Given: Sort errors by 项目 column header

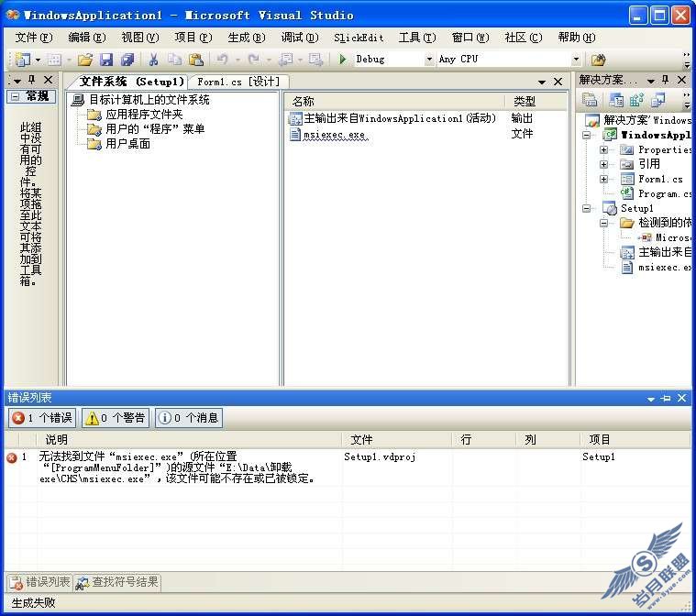Looking at the screenshot, I should click(x=635, y=440).
